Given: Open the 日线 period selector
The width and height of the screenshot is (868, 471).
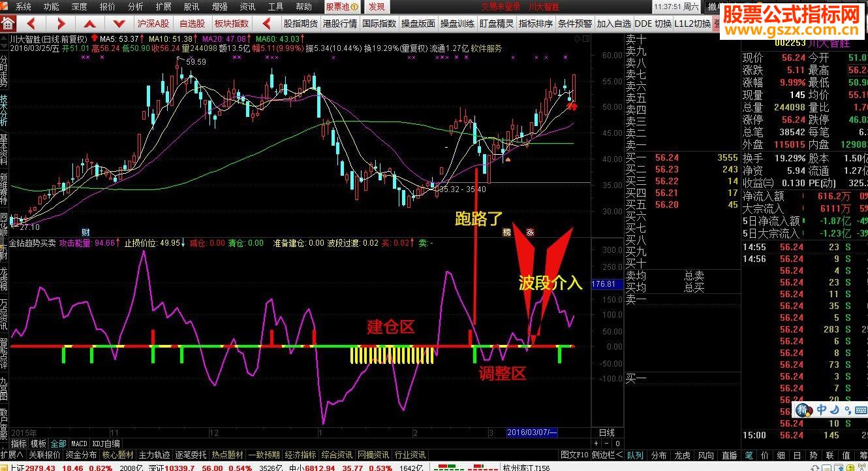Looking at the screenshot, I should tap(606, 432).
